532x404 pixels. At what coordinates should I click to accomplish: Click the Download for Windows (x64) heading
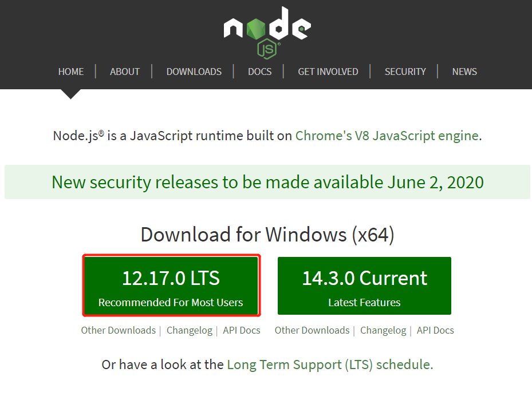pyautogui.click(x=267, y=235)
